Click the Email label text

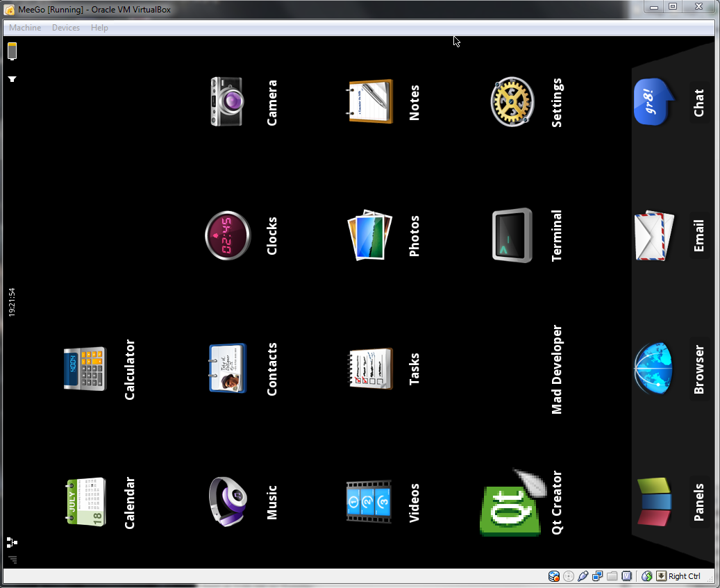click(699, 236)
